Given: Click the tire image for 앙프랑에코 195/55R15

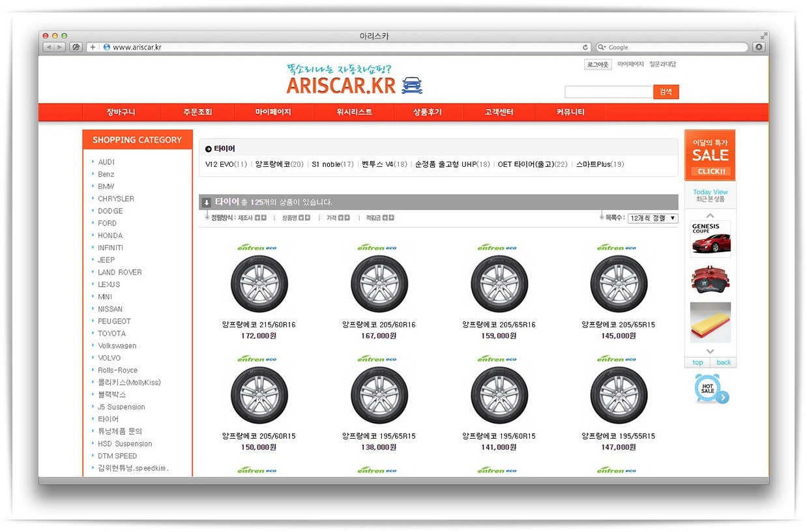Looking at the screenshot, I should 619,395.
